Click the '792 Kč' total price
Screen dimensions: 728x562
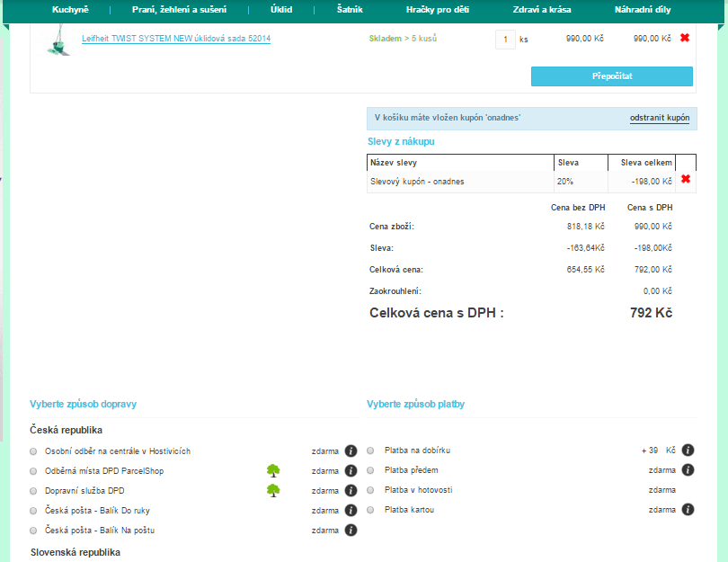tap(651, 313)
